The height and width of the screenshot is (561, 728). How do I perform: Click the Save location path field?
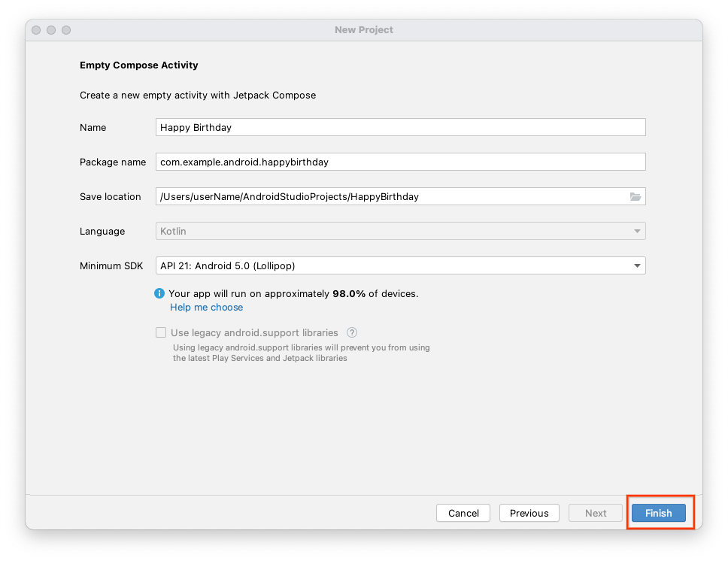tap(391, 196)
